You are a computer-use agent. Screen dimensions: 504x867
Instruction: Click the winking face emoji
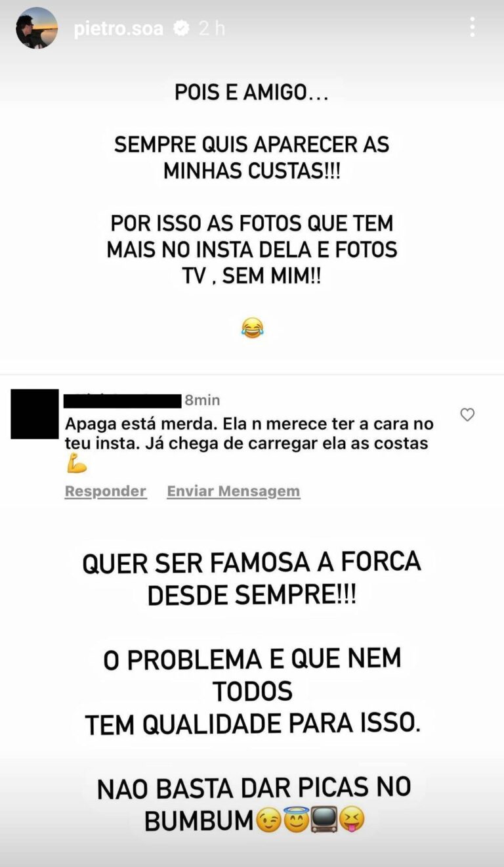(x=269, y=819)
